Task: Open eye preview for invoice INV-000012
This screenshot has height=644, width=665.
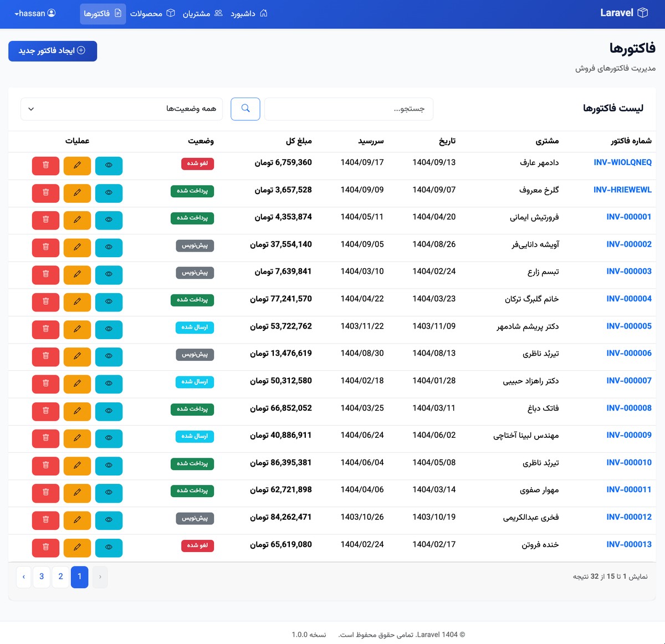Action: coord(109,520)
